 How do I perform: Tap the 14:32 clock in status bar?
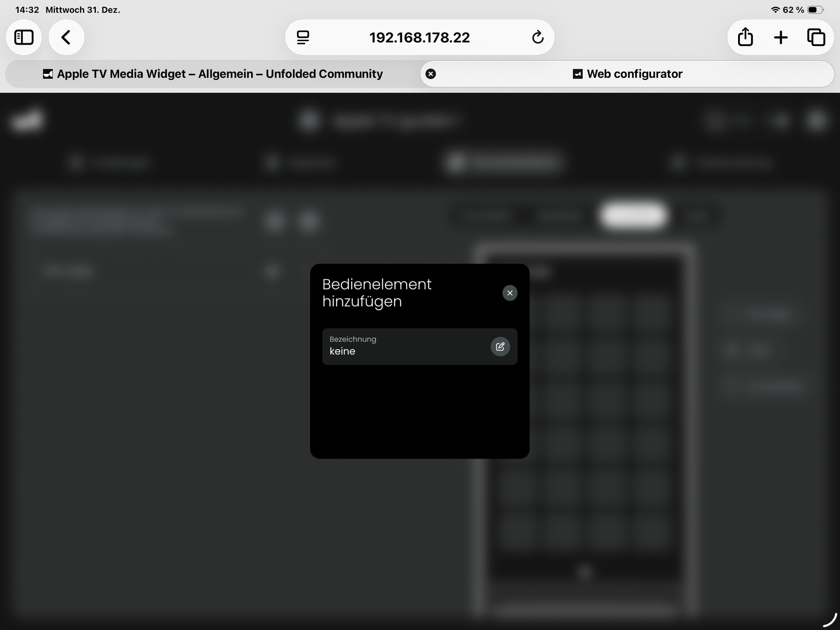27,10
